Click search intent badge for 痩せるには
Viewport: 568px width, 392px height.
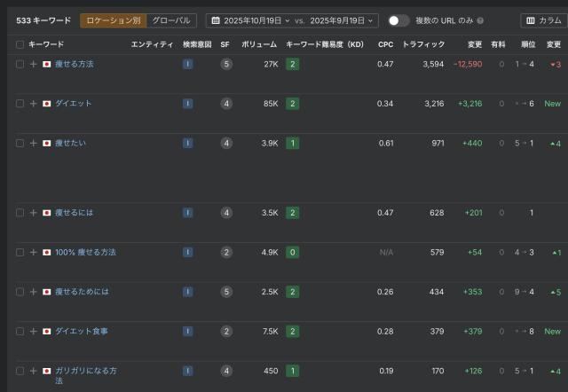pos(187,213)
